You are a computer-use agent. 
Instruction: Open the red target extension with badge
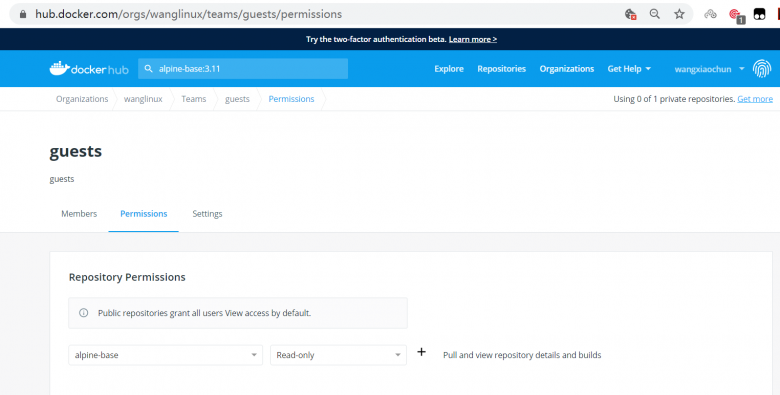click(736, 15)
